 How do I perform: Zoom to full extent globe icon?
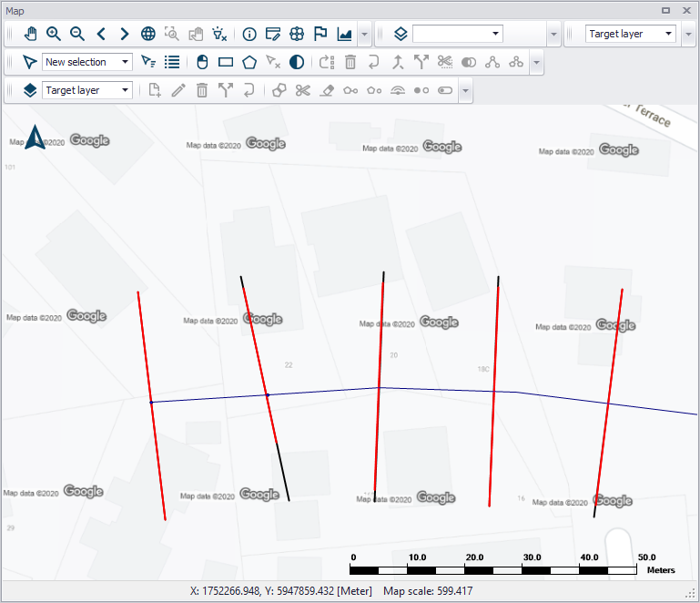[x=148, y=34]
